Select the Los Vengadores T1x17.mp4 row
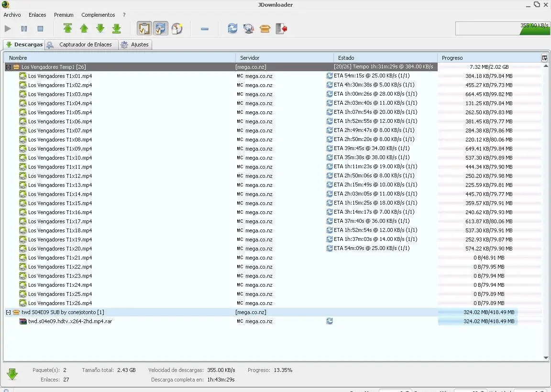 [x=273, y=221]
